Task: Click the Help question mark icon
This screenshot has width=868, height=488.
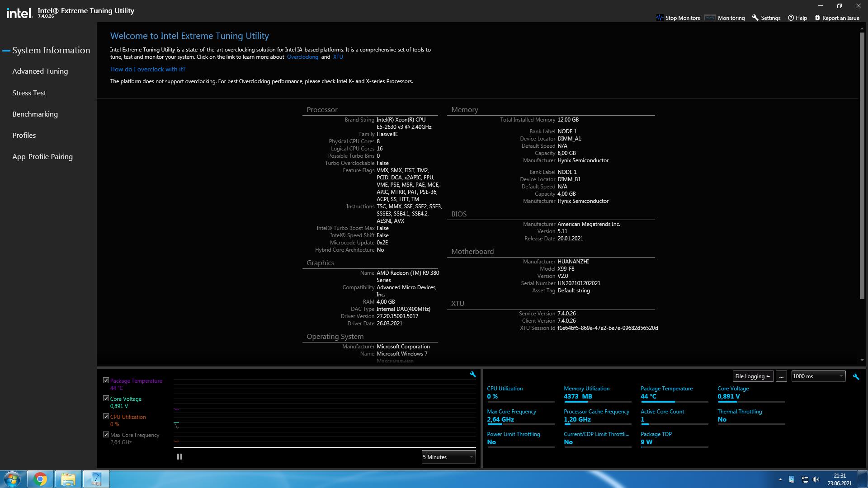Action: pos(791,18)
